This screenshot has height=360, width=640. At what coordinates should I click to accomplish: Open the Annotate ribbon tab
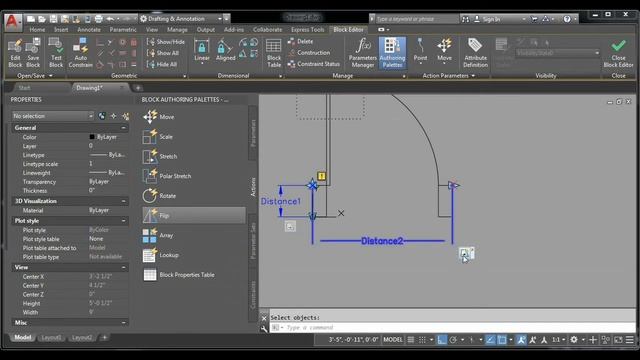tap(89, 30)
